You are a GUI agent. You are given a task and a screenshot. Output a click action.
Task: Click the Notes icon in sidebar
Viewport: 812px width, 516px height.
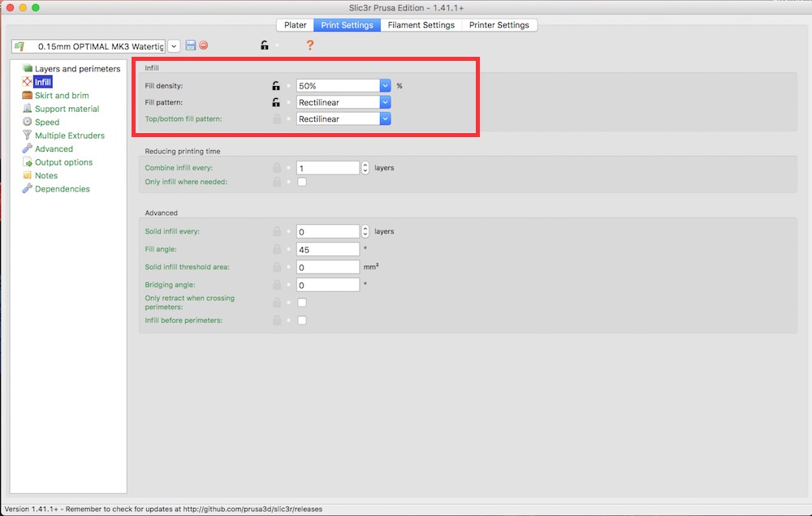tap(28, 175)
